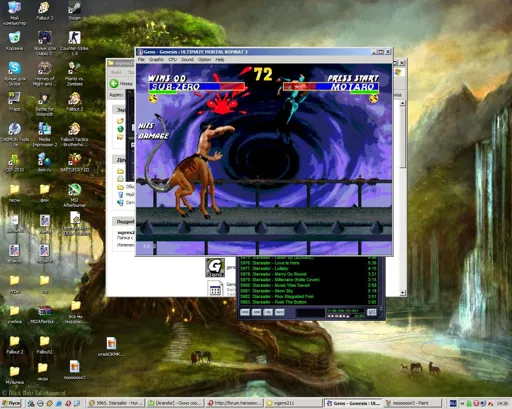Open the CPU menu in Gens
Viewport: 512px width, 409px height.
click(x=172, y=59)
